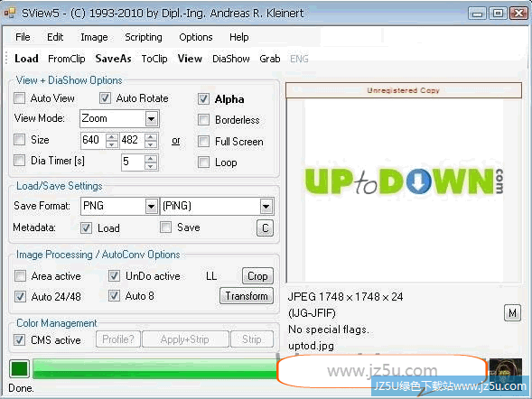
Task: Toggle the Auto 8 checkbox
Action: 114,296
